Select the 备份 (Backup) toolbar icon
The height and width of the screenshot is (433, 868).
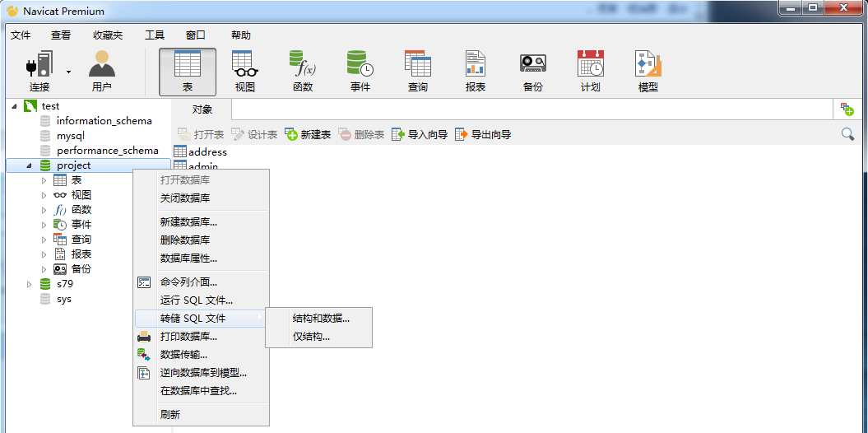pyautogui.click(x=533, y=72)
